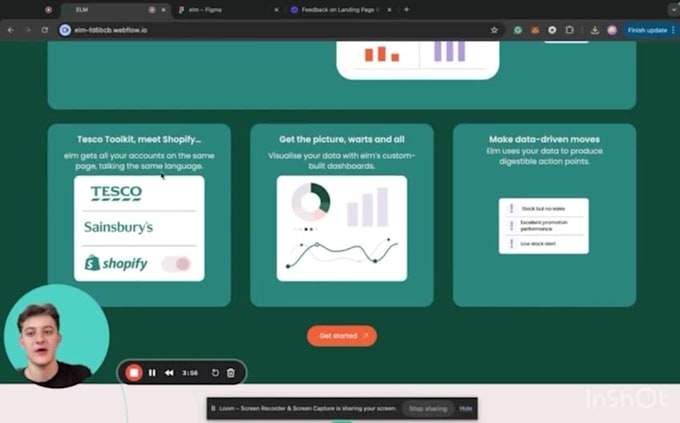
Task: Open the Extensions puzzle menu
Action: click(569, 30)
